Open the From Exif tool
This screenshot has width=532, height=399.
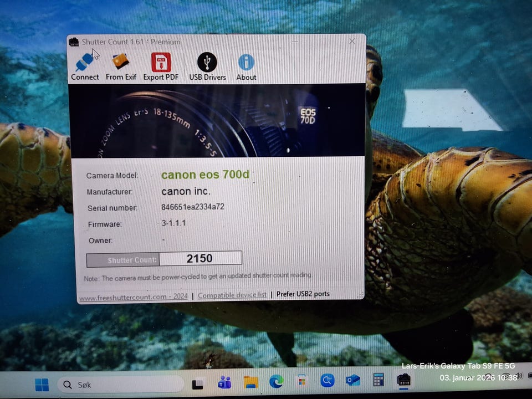click(121, 66)
